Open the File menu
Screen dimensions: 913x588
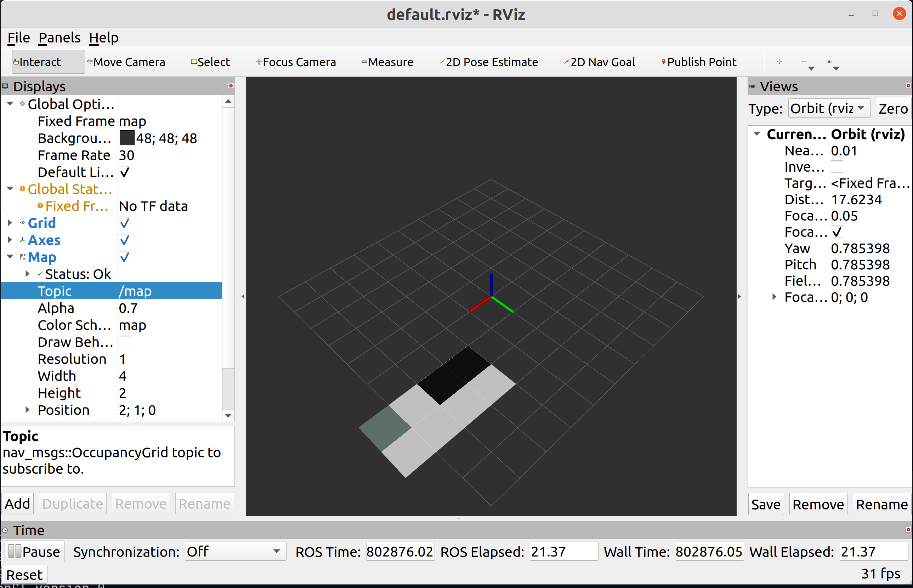coord(18,38)
